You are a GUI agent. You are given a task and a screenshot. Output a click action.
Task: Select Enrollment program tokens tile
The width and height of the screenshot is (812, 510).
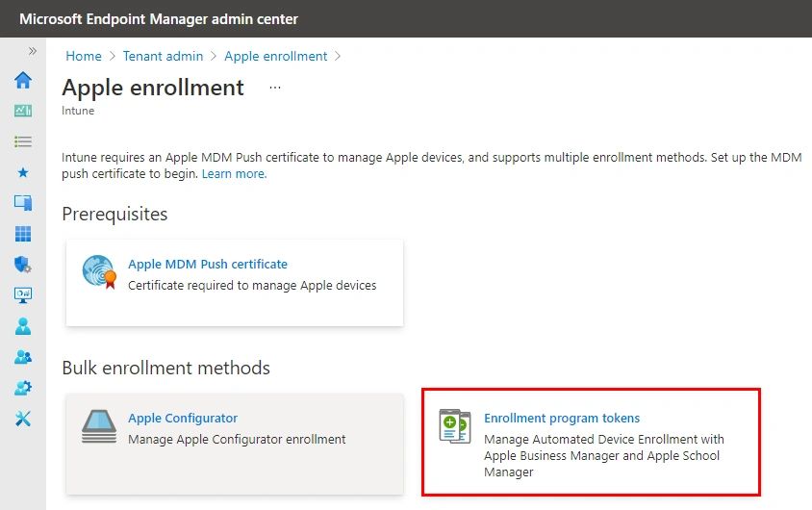click(x=561, y=419)
